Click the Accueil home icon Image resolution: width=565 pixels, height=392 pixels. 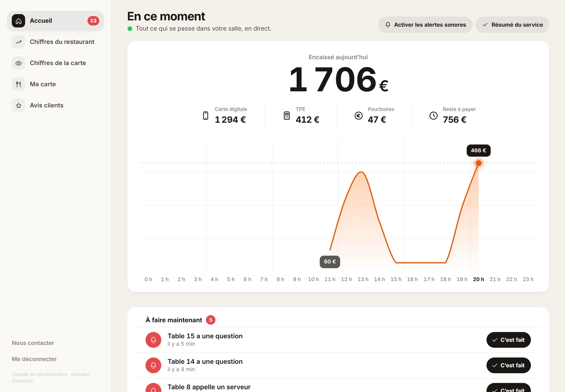coord(18,21)
